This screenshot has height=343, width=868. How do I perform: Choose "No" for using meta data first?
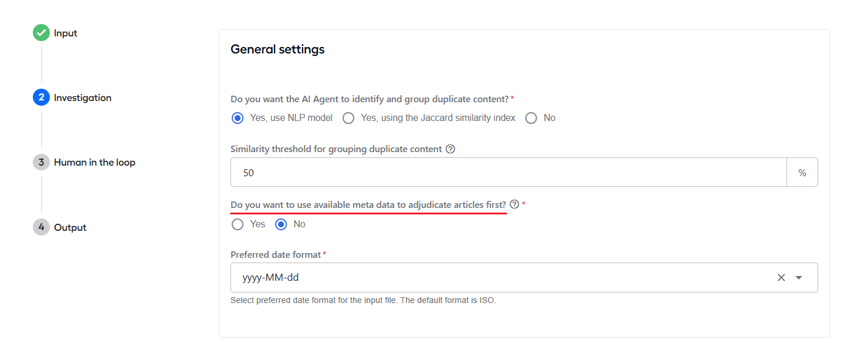(281, 224)
